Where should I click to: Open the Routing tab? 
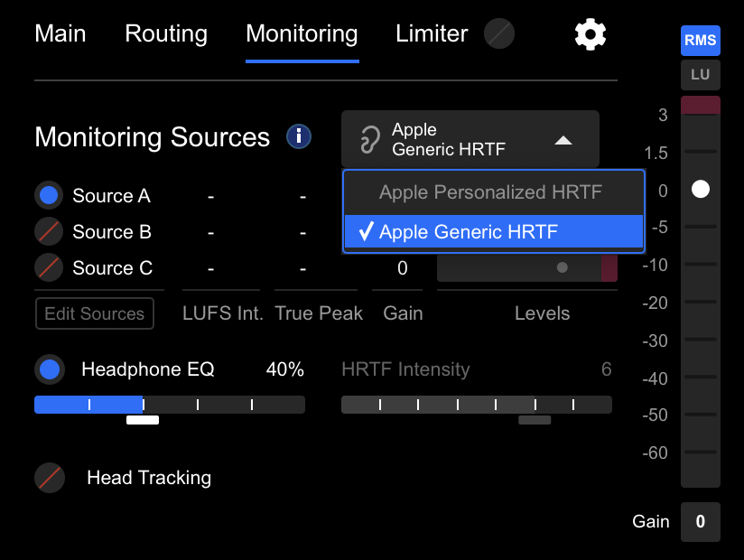[x=165, y=33]
